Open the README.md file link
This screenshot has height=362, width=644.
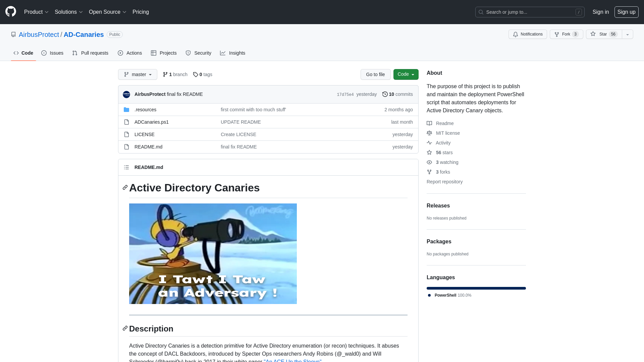point(148,147)
